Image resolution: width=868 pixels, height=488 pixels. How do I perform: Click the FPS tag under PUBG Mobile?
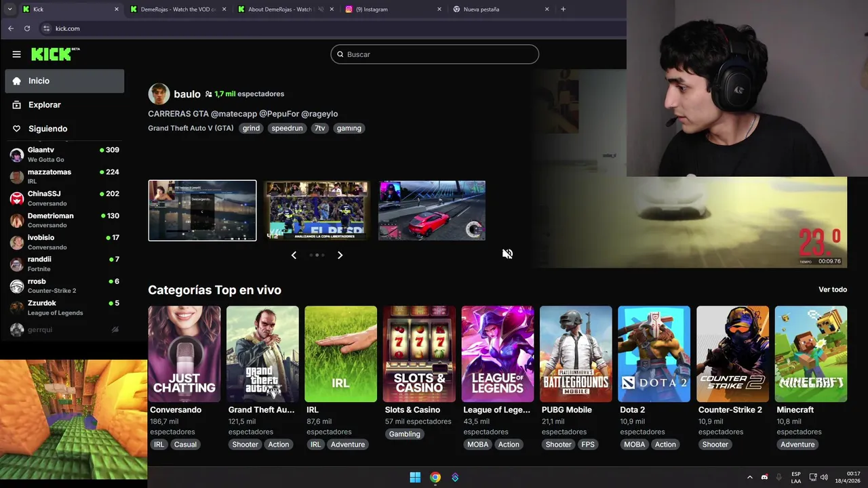[588, 445]
